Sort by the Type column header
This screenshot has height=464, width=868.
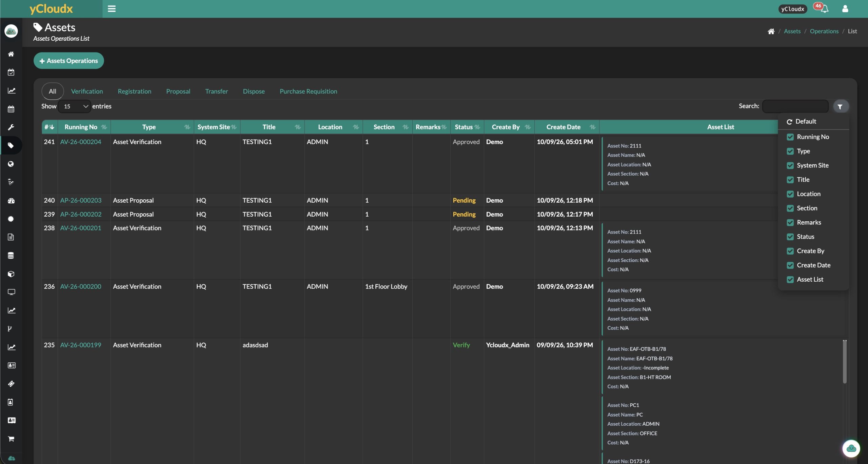pos(152,127)
